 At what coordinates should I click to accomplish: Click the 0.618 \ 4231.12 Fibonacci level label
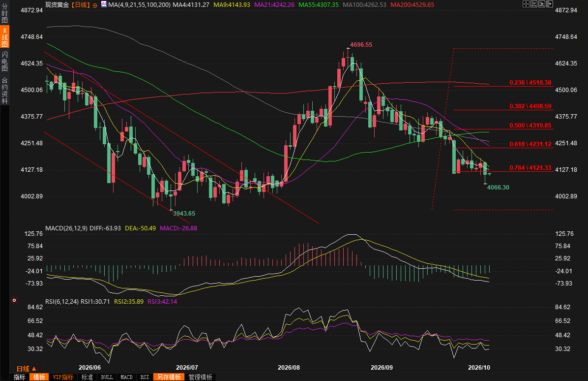(x=530, y=144)
